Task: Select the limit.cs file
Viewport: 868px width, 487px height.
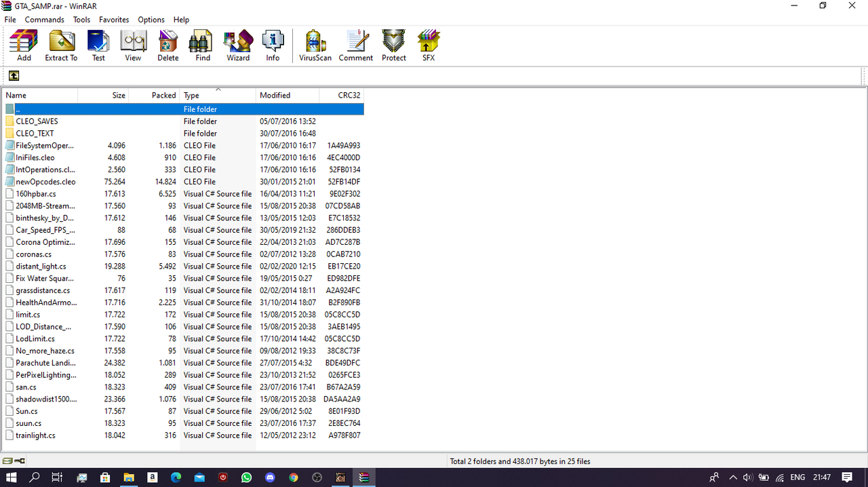Action: point(184,315)
